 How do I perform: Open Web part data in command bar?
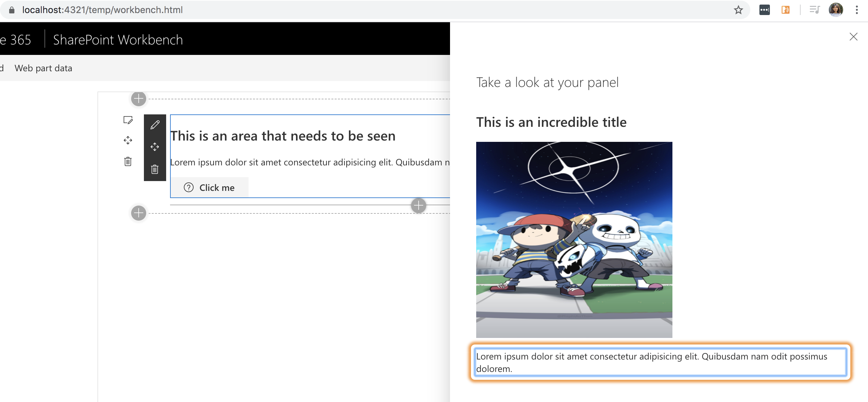coord(43,68)
